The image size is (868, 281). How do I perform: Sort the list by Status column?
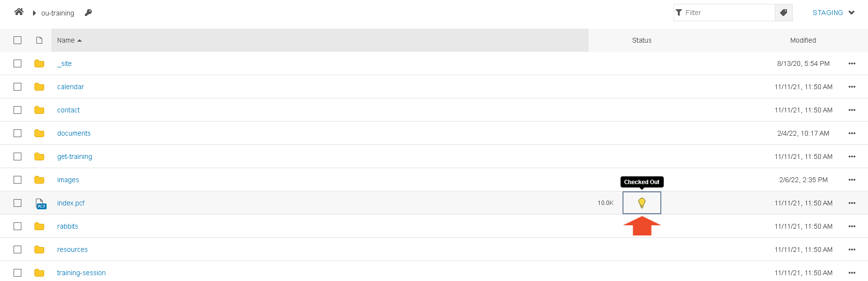pyautogui.click(x=641, y=40)
